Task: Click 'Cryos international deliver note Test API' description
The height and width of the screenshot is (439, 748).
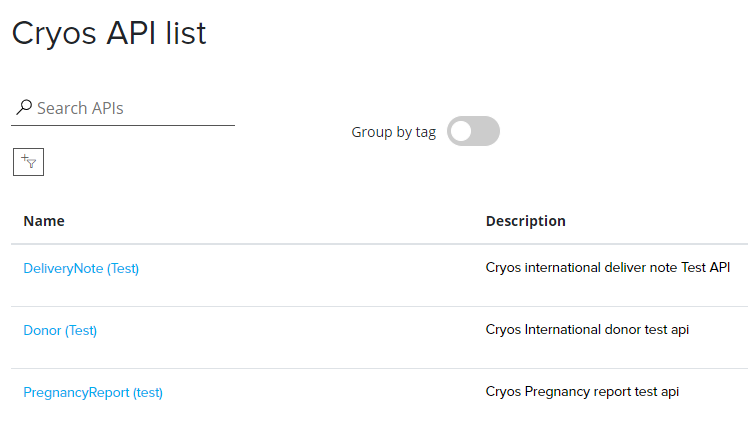Action: (608, 267)
